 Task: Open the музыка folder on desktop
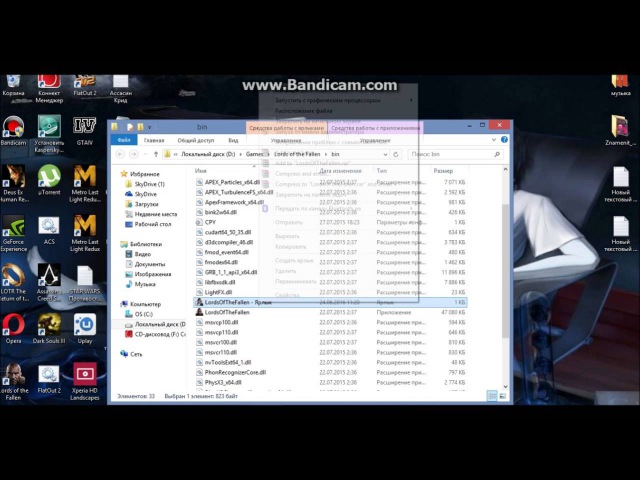pyautogui.click(x=620, y=85)
